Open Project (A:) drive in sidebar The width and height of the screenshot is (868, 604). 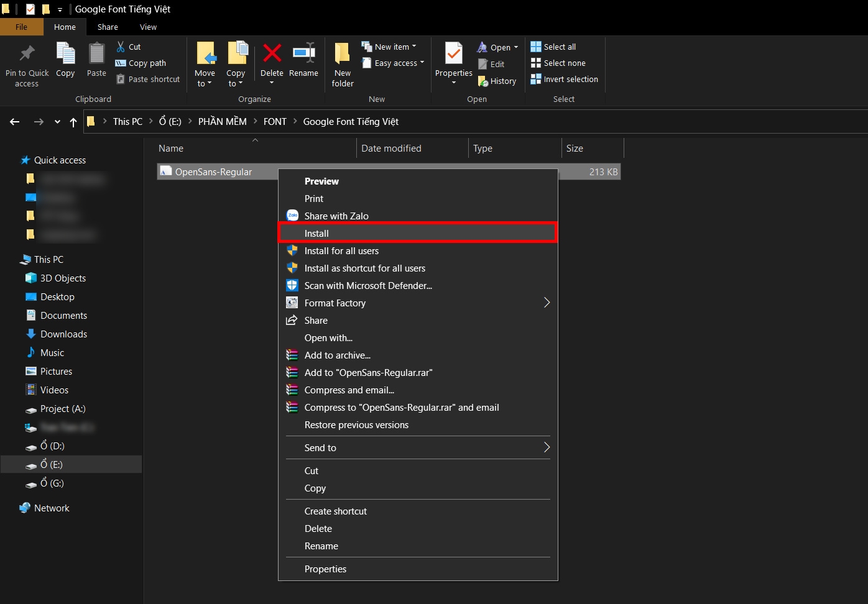pos(63,409)
